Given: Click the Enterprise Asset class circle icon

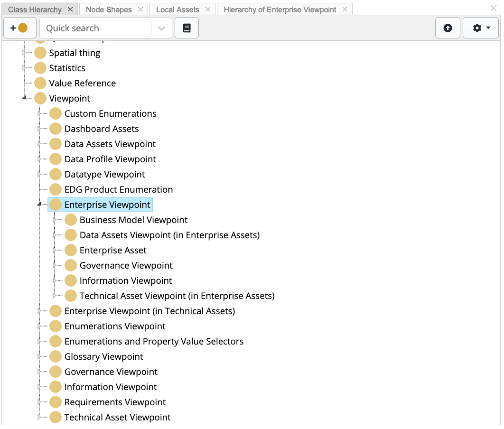Looking at the screenshot, I should pyautogui.click(x=71, y=250).
